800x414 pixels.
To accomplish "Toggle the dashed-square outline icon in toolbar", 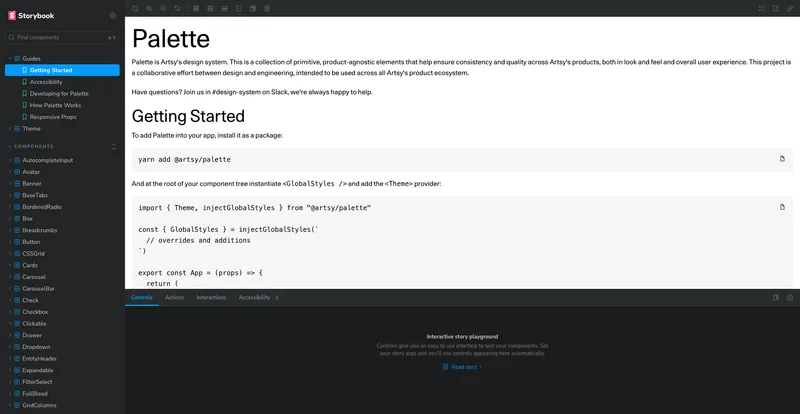I will point(239,8).
